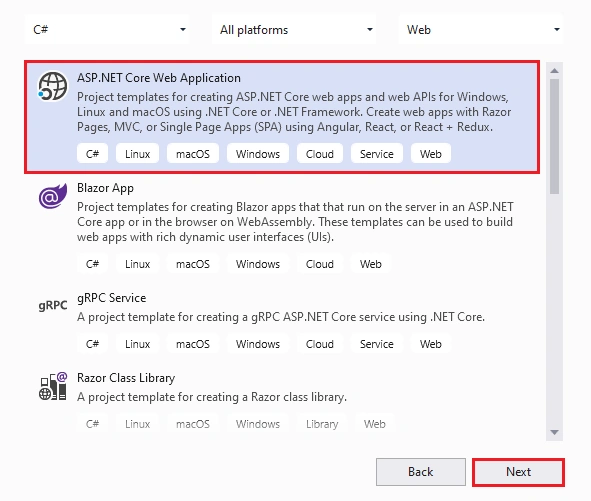Image resolution: width=591 pixels, height=501 pixels.
Task: Click the Windows tag under Blazor App
Action: [x=258, y=264]
